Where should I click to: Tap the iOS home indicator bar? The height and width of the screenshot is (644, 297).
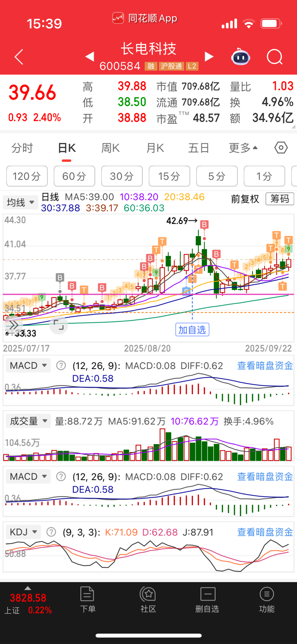click(x=148, y=635)
